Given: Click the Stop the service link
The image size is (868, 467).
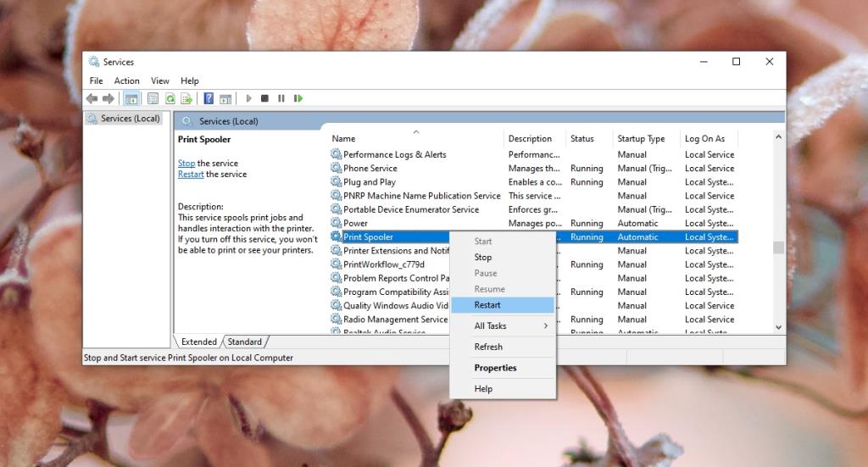Looking at the screenshot, I should tap(186, 164).
